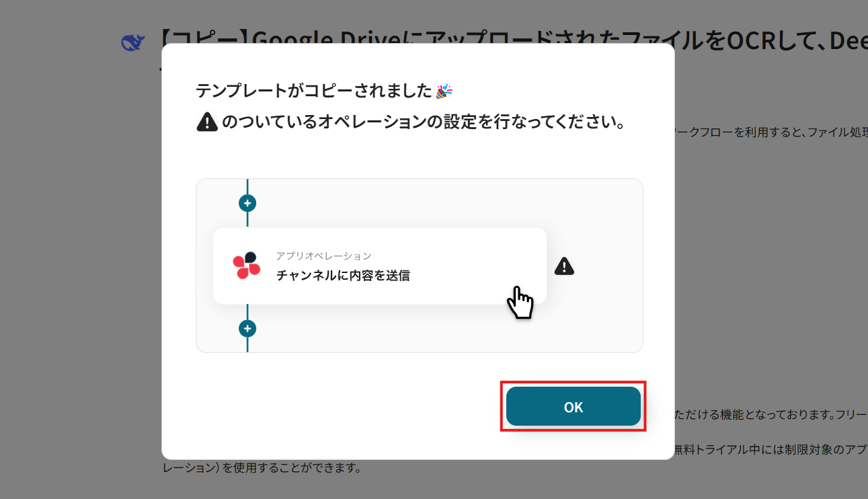The width and height of the screenshot is (868, 499).
Task: Select the チャンネルに内容を送信 operation card
Action: pyautogui.click(x=380, y=266)
